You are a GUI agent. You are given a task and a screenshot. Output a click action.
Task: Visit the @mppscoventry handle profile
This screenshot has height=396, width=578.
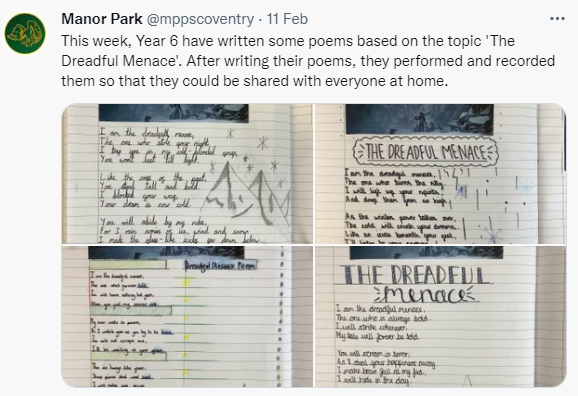[x=200, y=19]
